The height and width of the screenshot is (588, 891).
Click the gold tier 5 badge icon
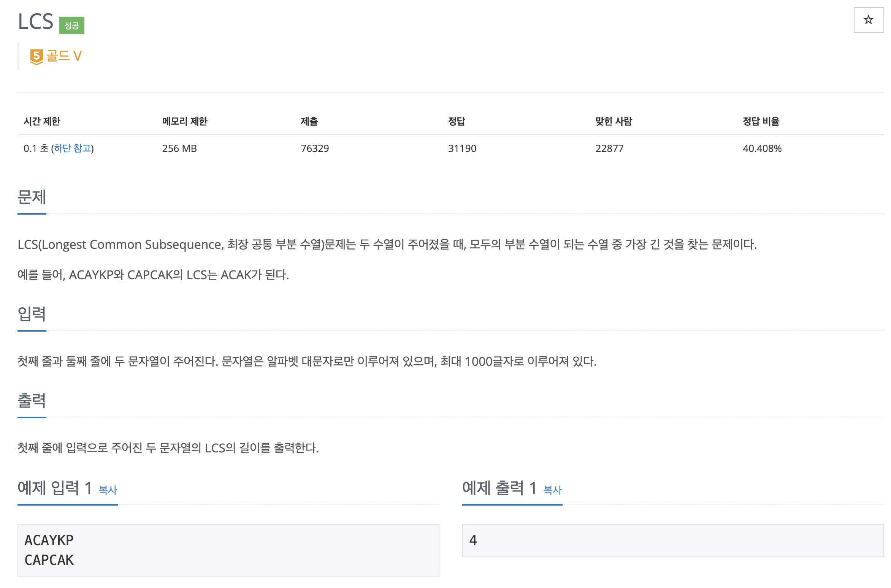pyautogui.click(x=36, y=57)
